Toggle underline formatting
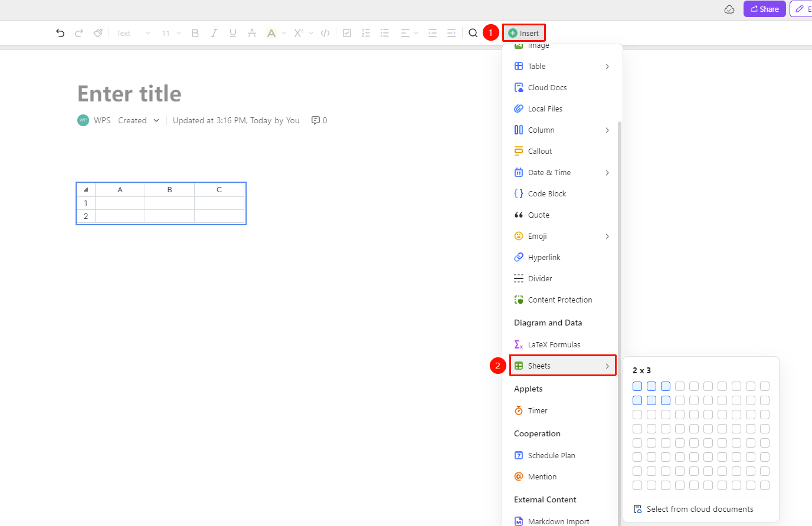Screen dimensions: 812x526 click(x=233, y=33)
